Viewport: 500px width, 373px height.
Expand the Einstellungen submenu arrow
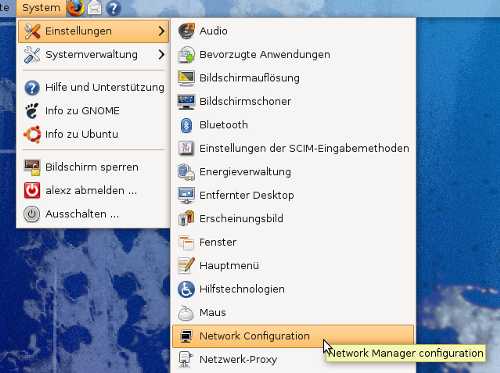161,31
